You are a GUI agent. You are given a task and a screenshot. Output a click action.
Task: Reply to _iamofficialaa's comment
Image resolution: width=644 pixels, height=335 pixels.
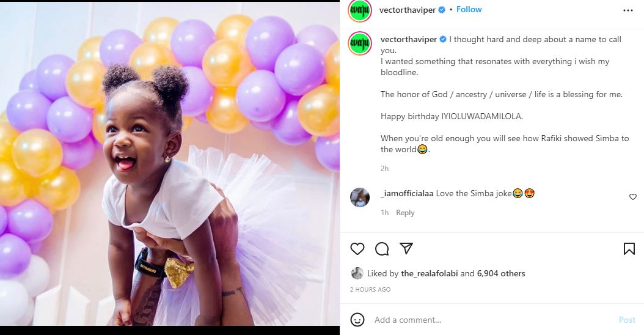[405, 213]
